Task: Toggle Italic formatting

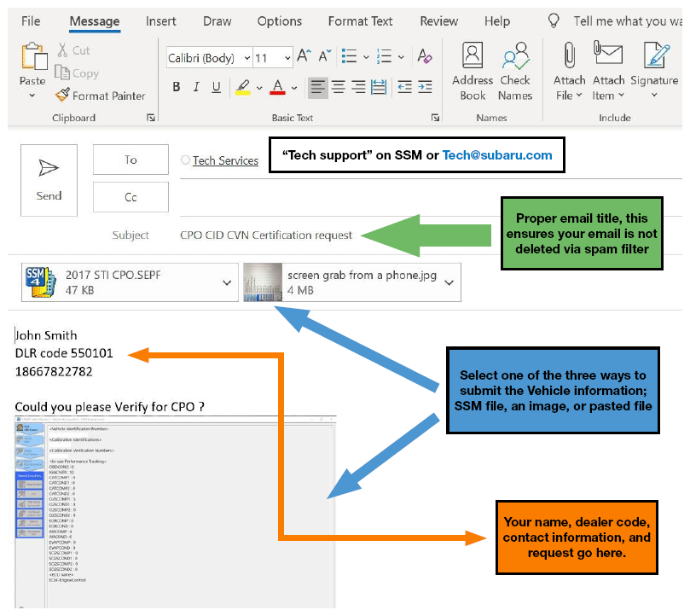Action: coord(196,87)
